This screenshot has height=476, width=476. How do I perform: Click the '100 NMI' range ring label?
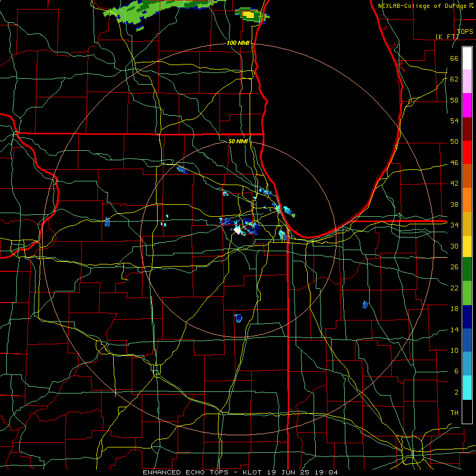pyautogui.click(x=238, y=43)
